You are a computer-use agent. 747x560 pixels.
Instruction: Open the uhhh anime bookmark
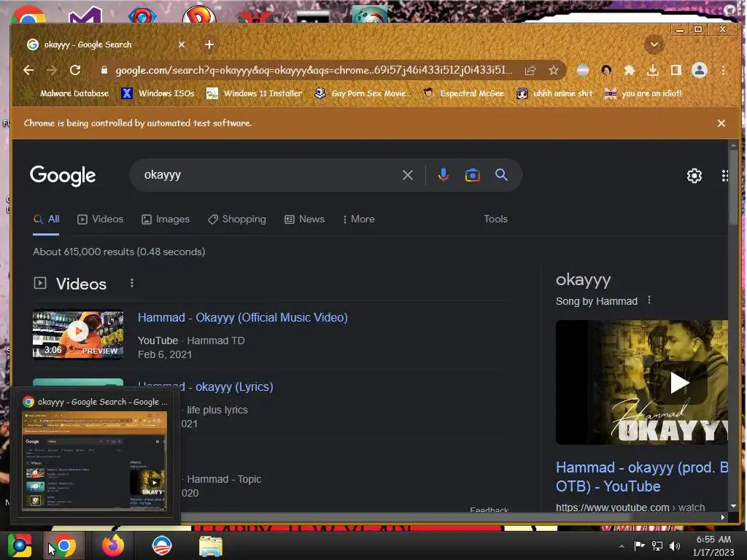(554, 93)
